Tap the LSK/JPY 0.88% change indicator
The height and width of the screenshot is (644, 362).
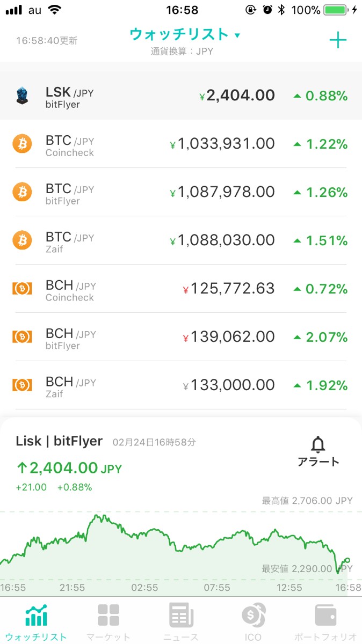point(321,96)
